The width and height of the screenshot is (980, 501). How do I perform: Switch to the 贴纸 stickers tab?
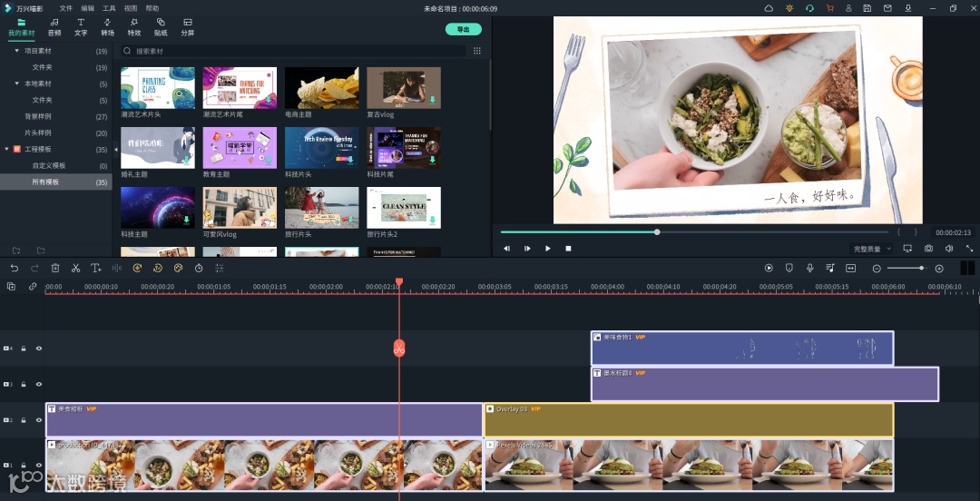coord(161,27)
